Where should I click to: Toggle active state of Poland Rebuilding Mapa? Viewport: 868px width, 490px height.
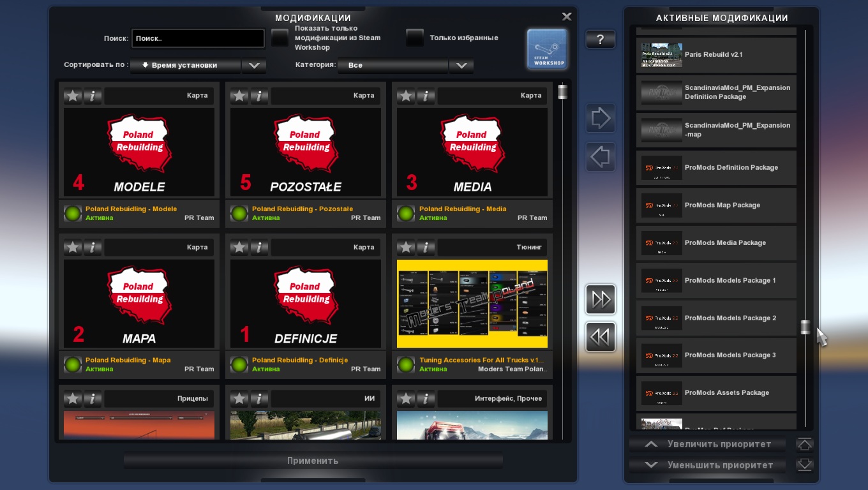73,365
